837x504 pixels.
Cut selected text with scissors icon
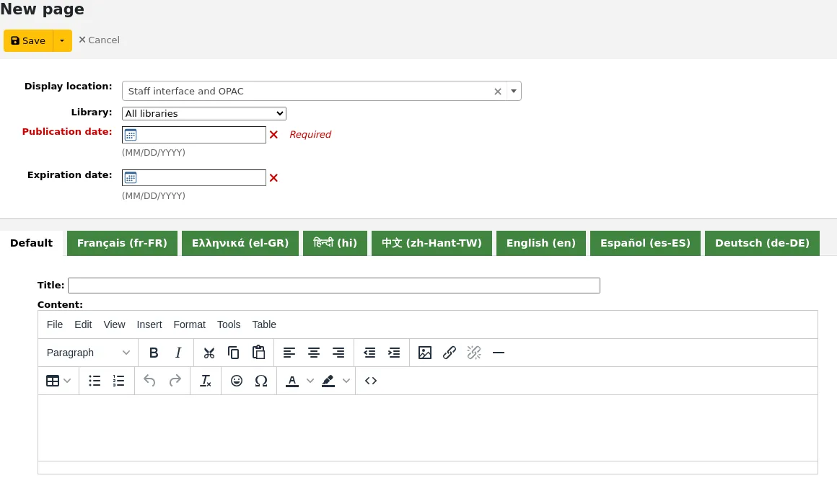(209, 353)
